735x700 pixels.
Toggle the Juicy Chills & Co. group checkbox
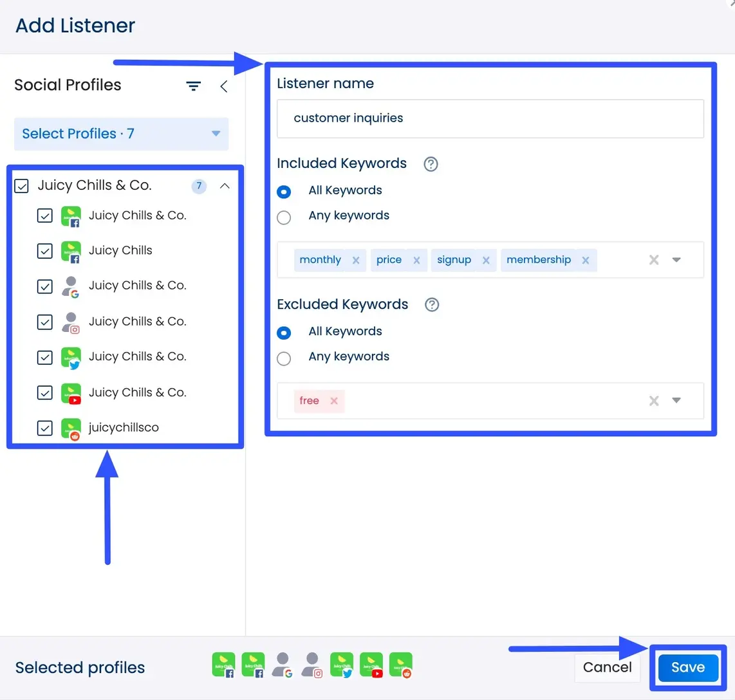(22, 187)
